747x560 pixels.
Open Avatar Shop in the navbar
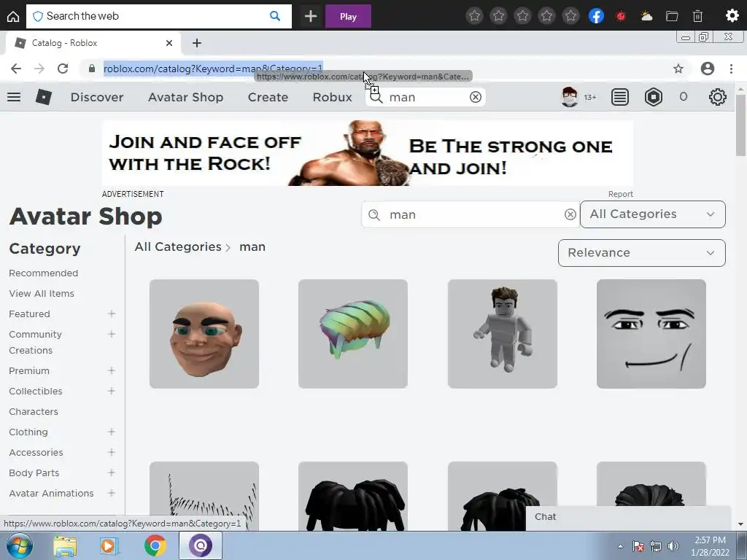coord(185,97)
